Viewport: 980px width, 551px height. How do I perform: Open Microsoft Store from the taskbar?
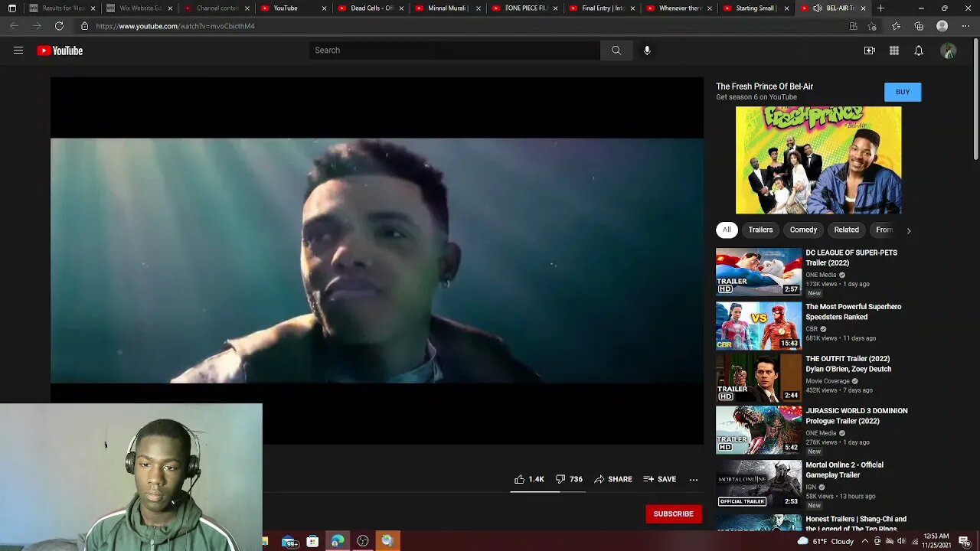[312, 542]
